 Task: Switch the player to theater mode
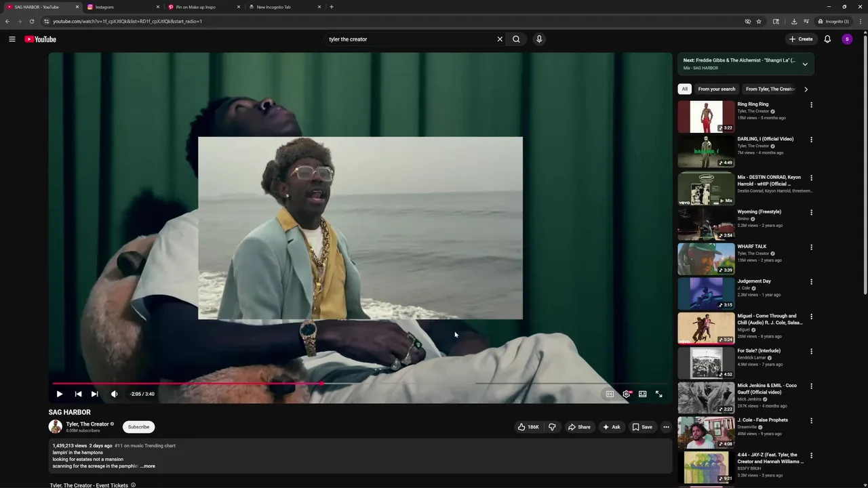(x=642, y=394)
